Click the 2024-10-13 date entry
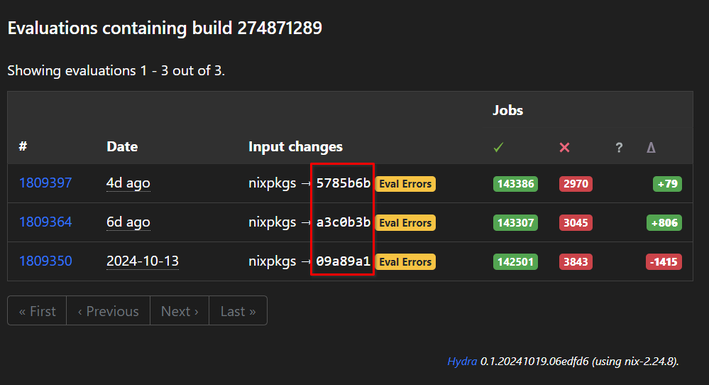This screenshot has height=385, width=709. [x=142, y=261]
